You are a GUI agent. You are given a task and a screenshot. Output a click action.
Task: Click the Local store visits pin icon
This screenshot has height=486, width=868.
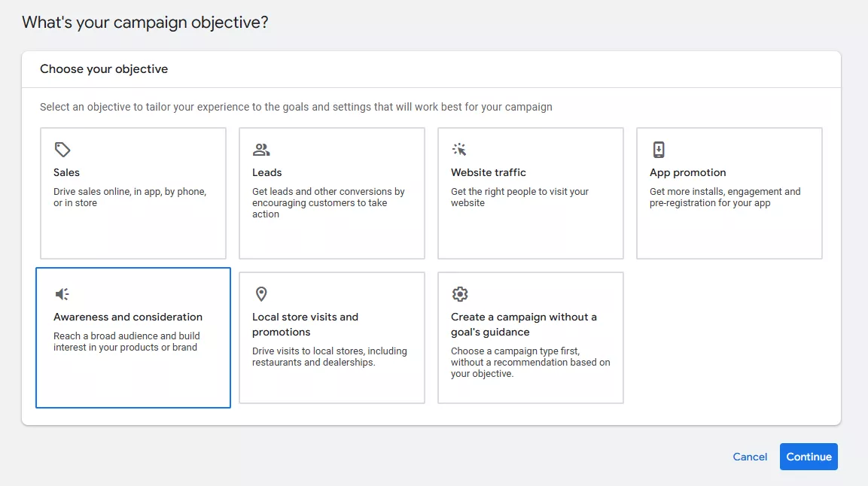click(x=261, y=294)
